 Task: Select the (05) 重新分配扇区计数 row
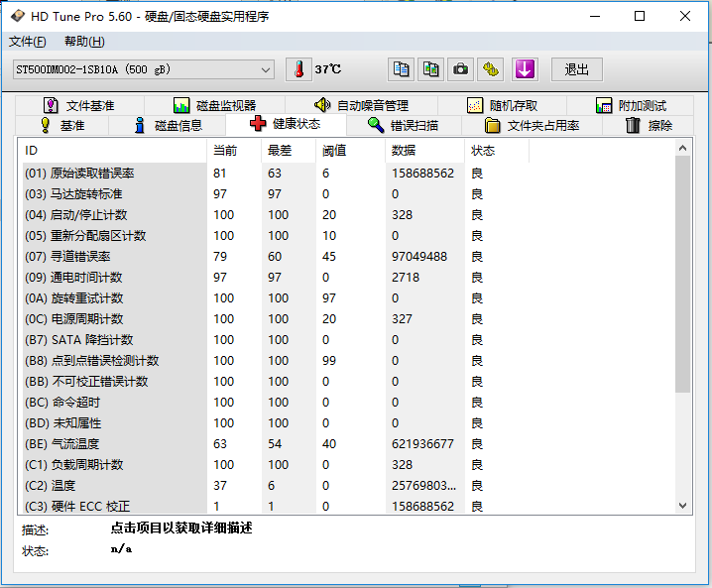click(275, 236)
